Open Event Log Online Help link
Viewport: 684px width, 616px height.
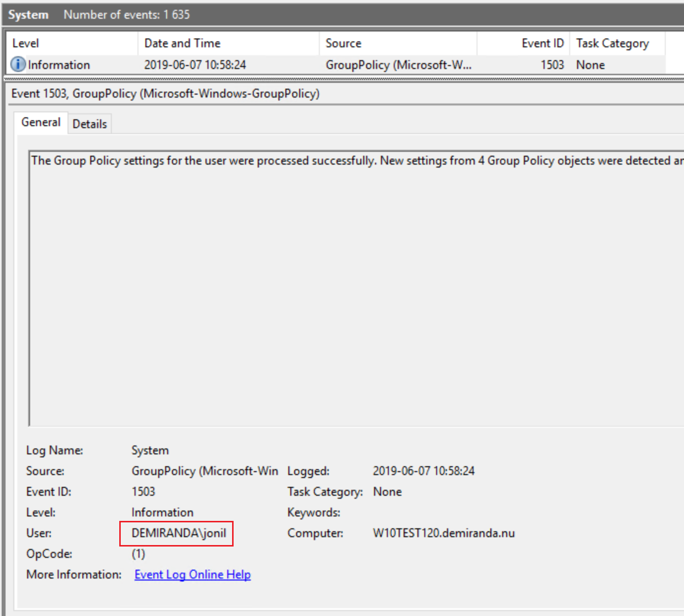(x=192, y=574)
